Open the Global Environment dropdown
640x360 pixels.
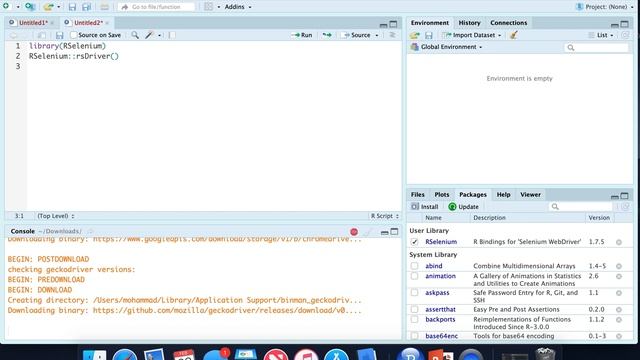click(x=447, y=47)
